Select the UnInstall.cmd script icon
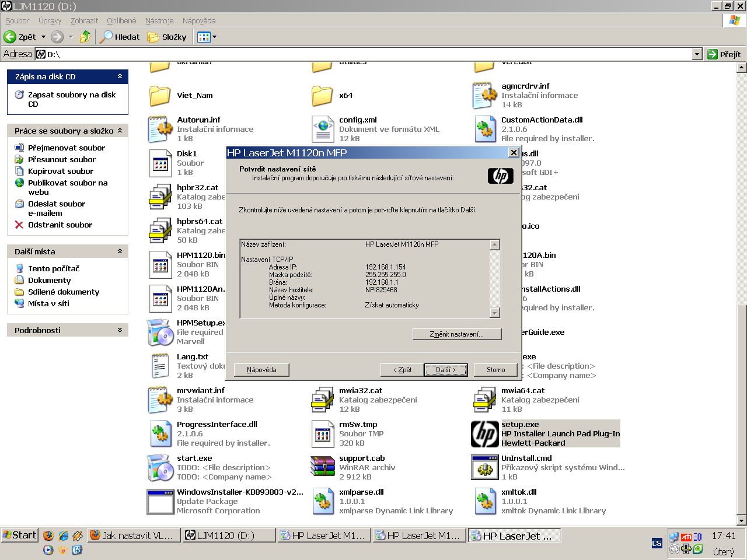This screenshot has width=747, height=560. [x=484, y=468]
